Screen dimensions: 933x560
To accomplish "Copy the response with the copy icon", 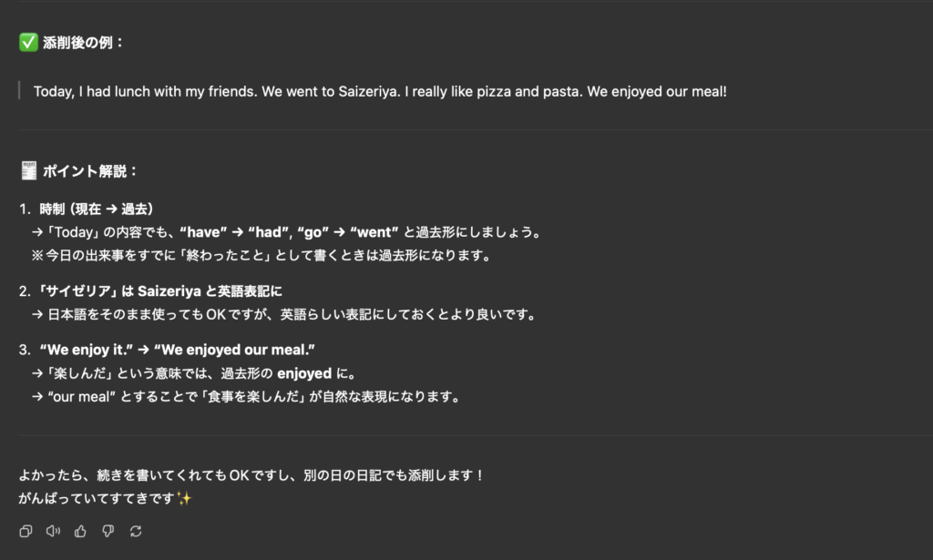I will point(26,531).
